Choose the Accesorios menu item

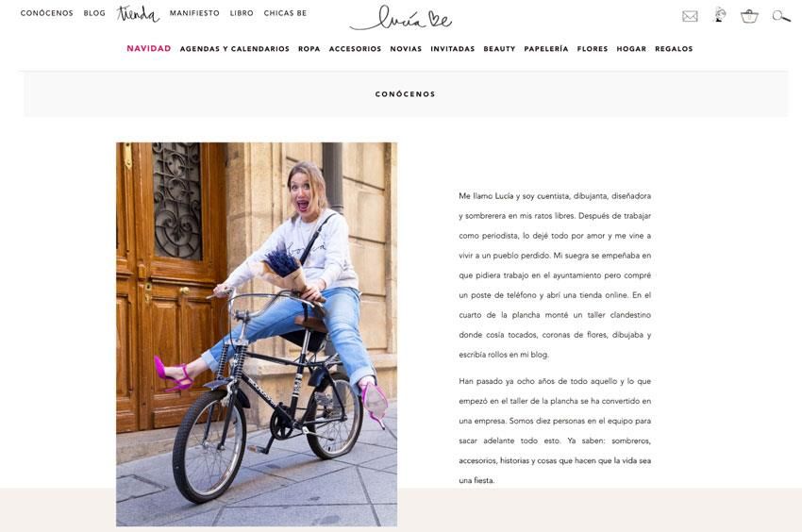pyautogui.click(x=356, y=49)
